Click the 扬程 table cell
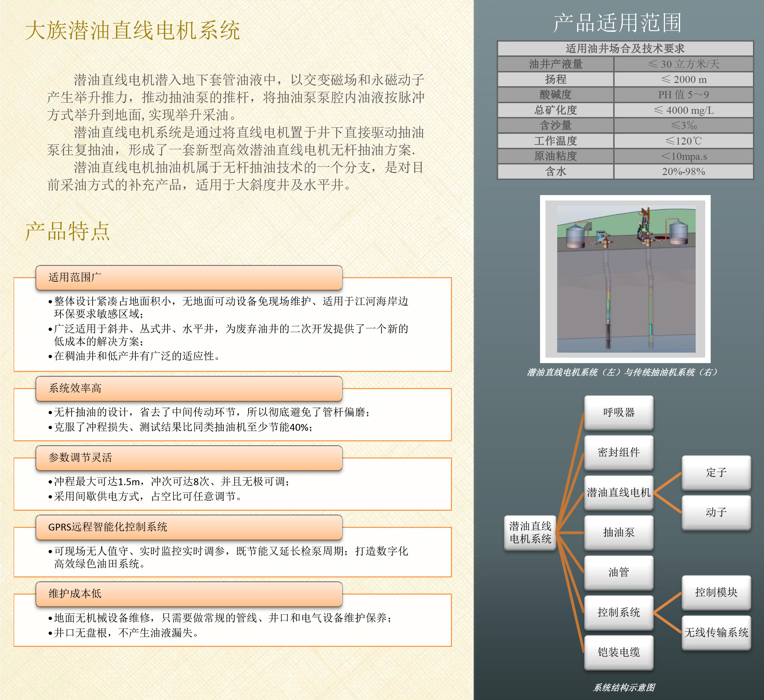The width and height of the screenshot is (764, 700). (x=556, y=79)
